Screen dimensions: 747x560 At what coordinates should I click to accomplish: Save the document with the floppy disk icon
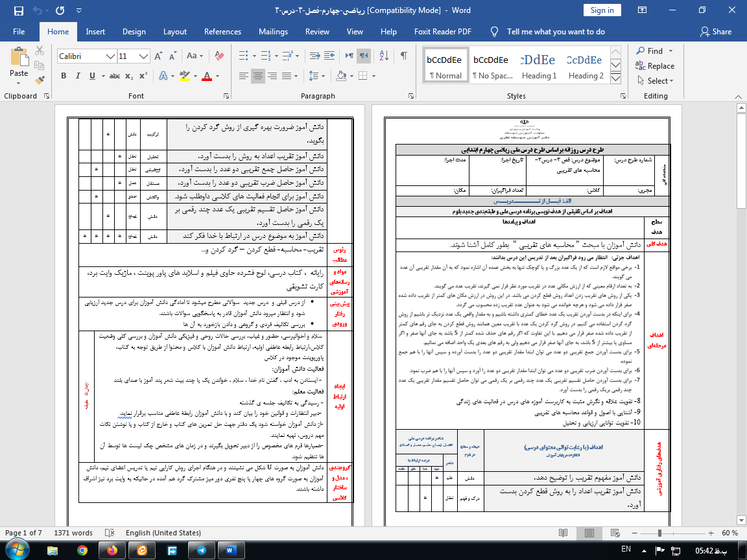[x=19, y=10]
